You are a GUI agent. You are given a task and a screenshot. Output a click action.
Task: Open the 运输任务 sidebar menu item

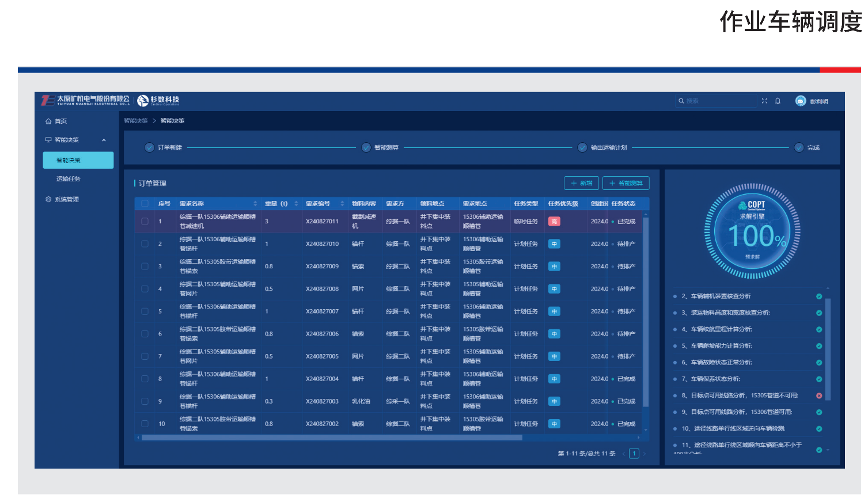[x=69, y=179]
